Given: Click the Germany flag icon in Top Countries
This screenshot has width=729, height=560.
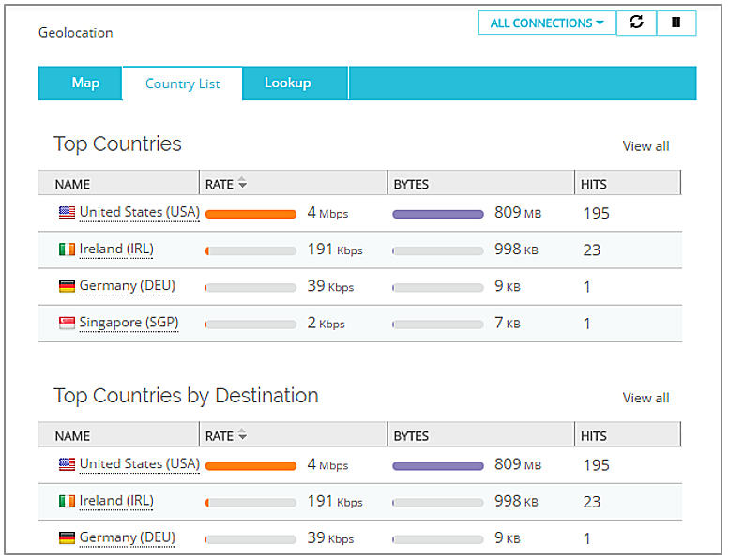Looking at the screenshot, I should (x=67, y=286).
